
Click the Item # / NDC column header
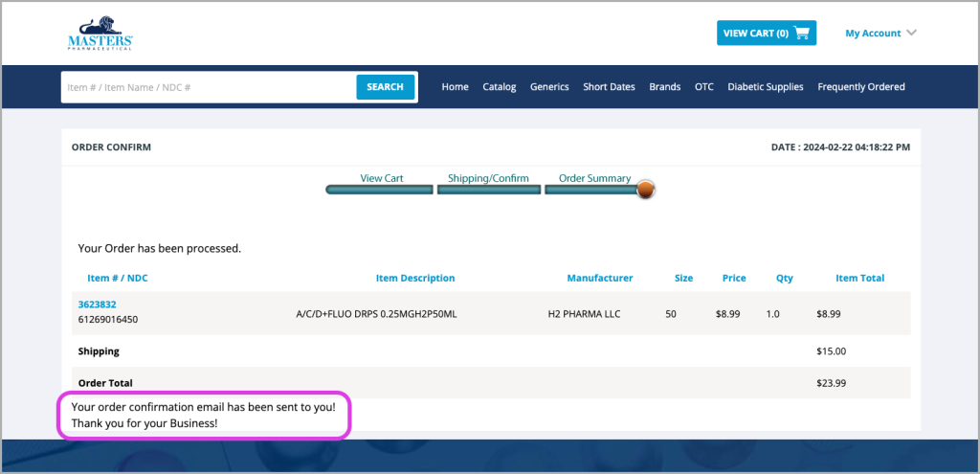tap(118, 279)
